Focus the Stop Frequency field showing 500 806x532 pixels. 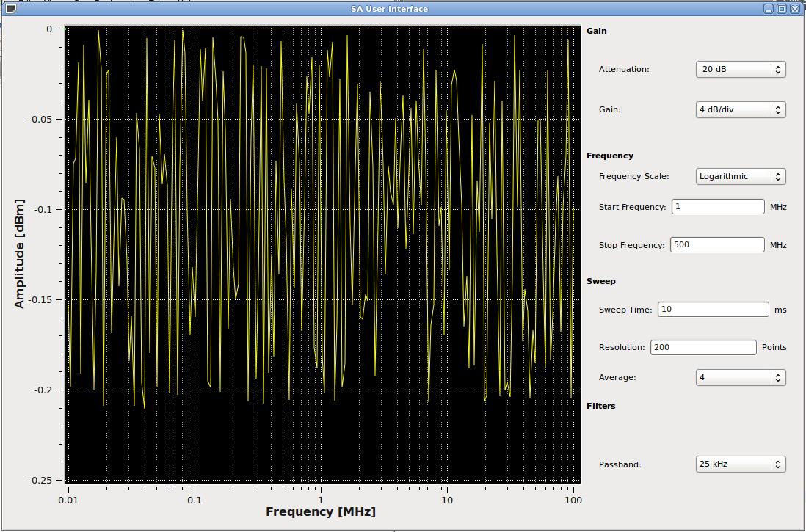tap(717, 245)
